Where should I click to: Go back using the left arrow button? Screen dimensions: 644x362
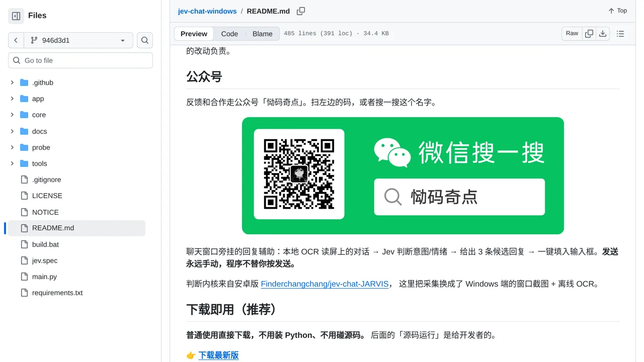[x=16, y=40]
